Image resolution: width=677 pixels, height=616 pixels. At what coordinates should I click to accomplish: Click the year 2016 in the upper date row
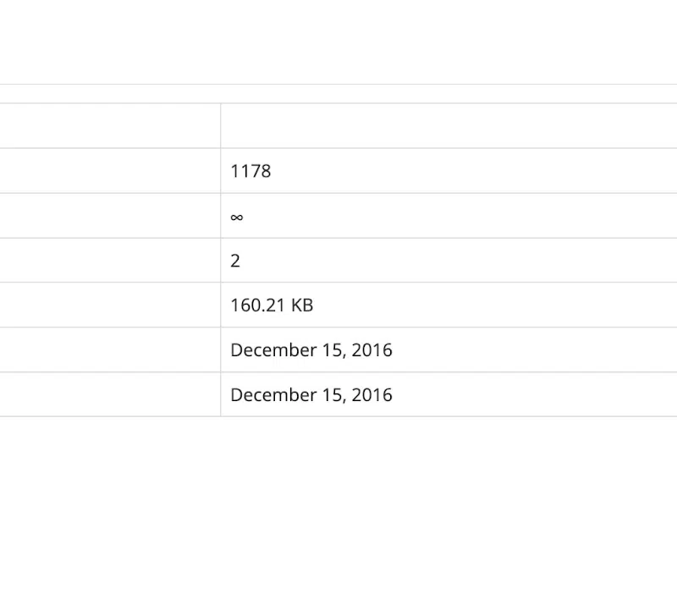point(372,350)
